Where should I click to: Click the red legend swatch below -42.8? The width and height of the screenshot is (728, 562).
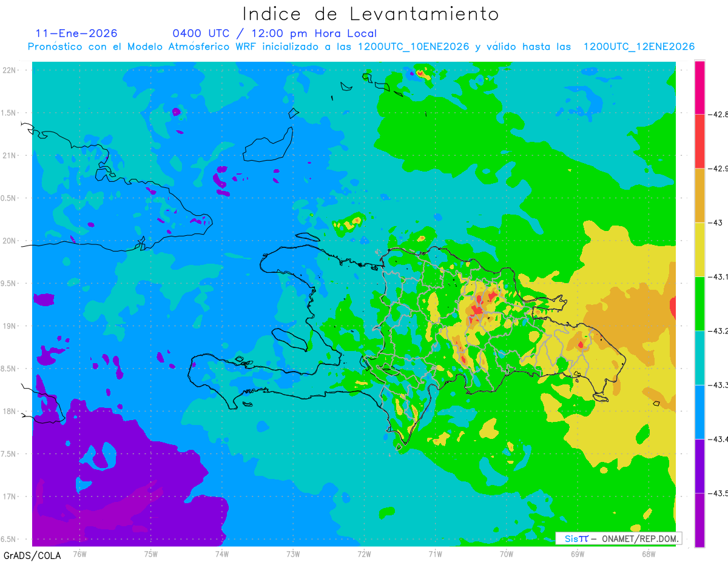(x=699, y=141)
